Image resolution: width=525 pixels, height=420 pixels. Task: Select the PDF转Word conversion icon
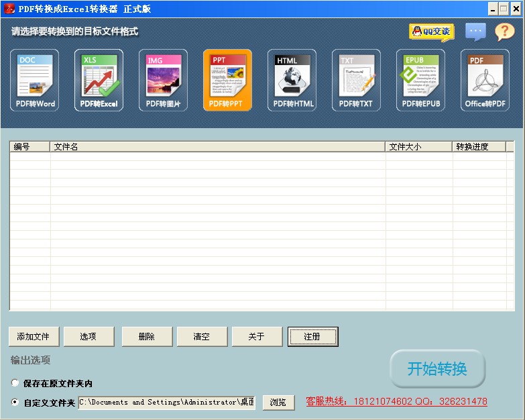click(x=34, y=80)
